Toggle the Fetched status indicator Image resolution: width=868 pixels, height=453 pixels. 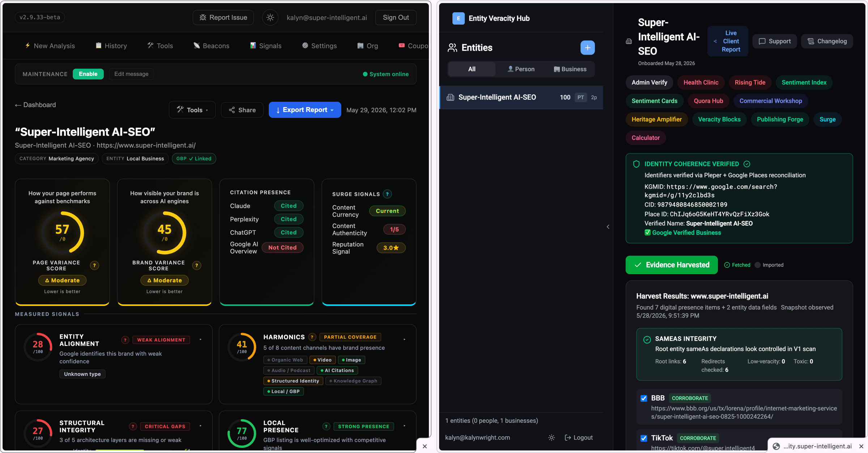click(x=737, y=265)
